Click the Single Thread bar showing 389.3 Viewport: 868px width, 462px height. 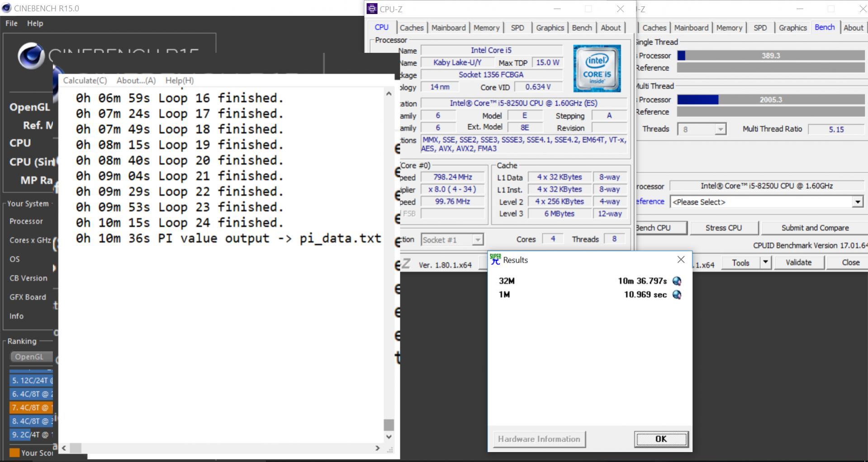pos(771,56)
